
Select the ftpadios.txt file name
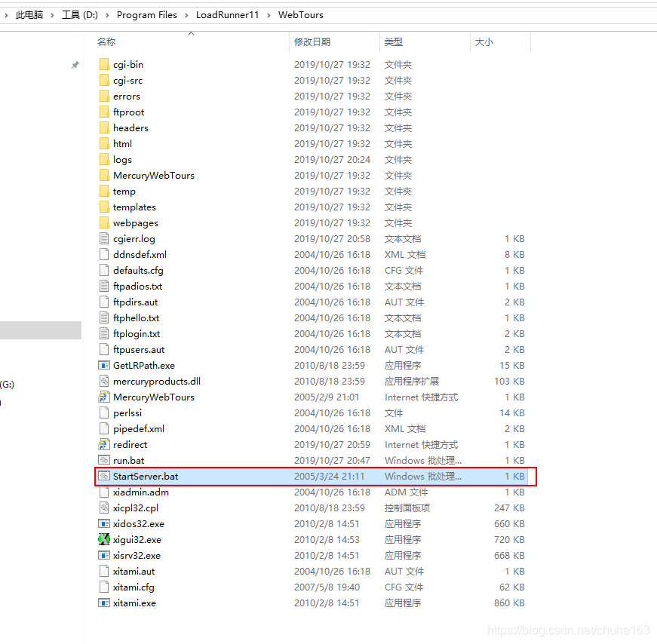[138, 287]
